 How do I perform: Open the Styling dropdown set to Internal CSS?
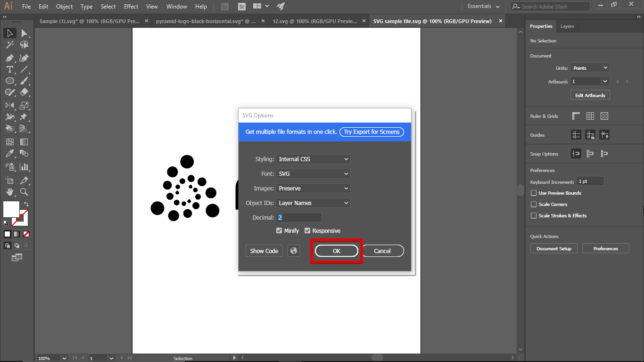pyautogui.click(x=313, y=159)
